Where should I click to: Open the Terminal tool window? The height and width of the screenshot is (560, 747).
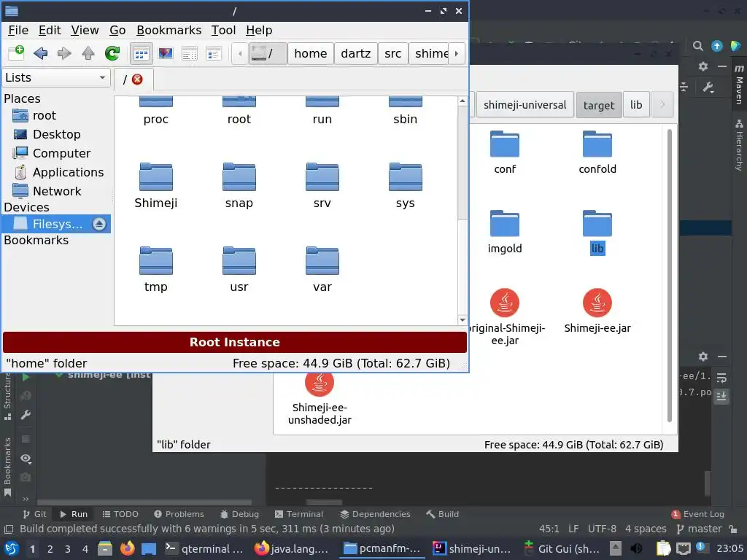(x=299, y=514)
